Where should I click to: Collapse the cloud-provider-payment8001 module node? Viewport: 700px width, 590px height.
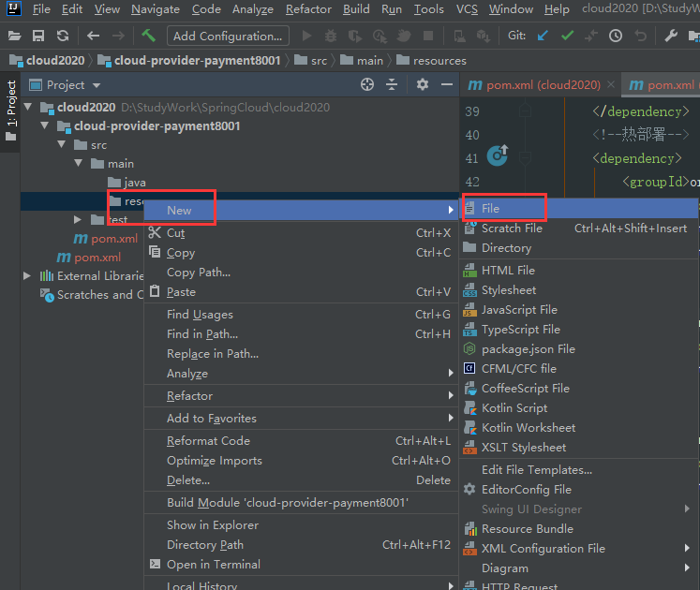point(45,125)
